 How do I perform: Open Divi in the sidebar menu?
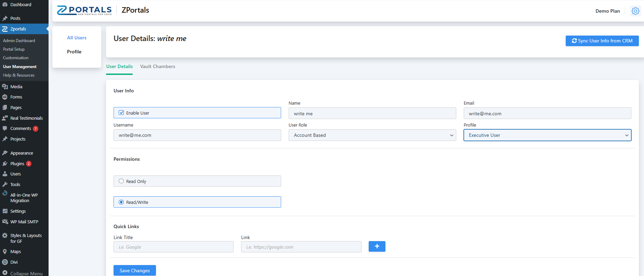click(14, 262)
